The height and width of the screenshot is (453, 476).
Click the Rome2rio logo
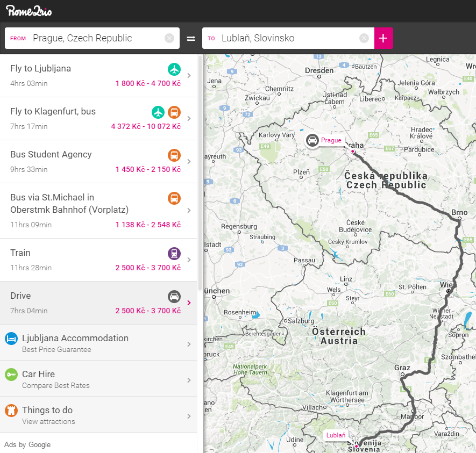[29, 11]
